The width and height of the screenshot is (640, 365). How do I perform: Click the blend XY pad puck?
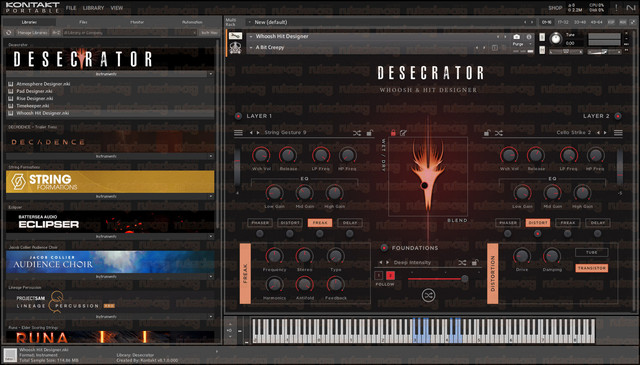click(424, 185)
